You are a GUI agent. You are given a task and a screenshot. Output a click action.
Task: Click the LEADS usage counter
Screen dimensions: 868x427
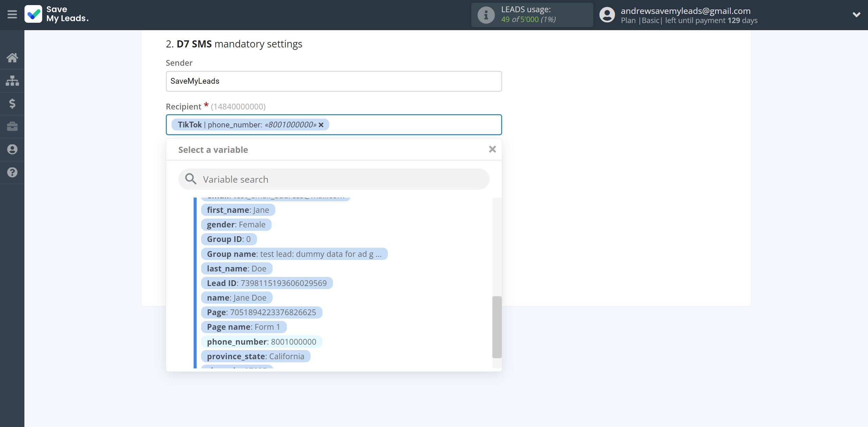pyautogui.click(x=529, y=19)
